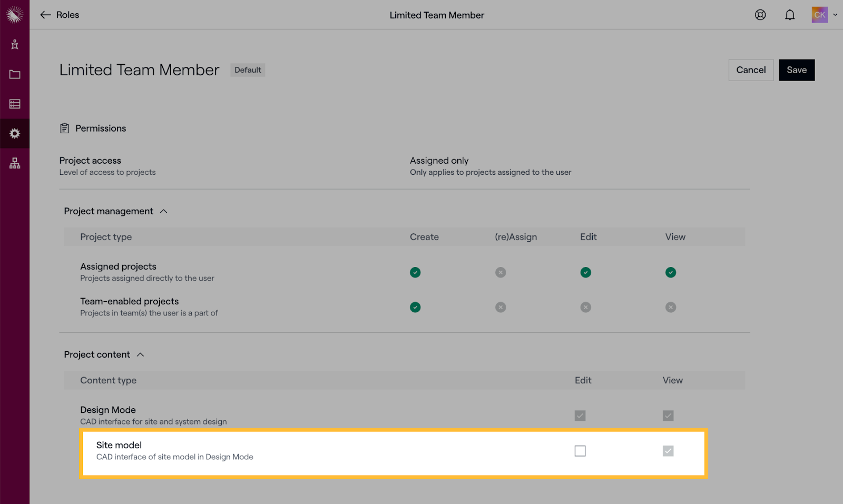Toggle Edit checkbox for Design Mode
Viewport: 843px width, 504px height.
(580, 416)
